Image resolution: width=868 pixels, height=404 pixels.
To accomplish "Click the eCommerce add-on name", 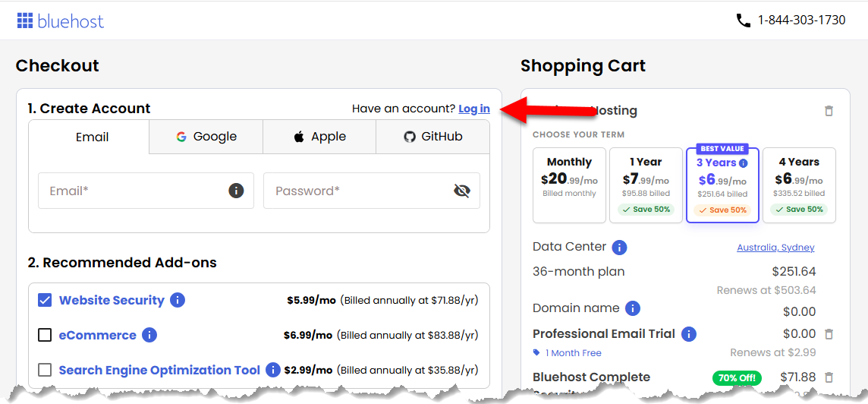I will [x=97, y=335].
